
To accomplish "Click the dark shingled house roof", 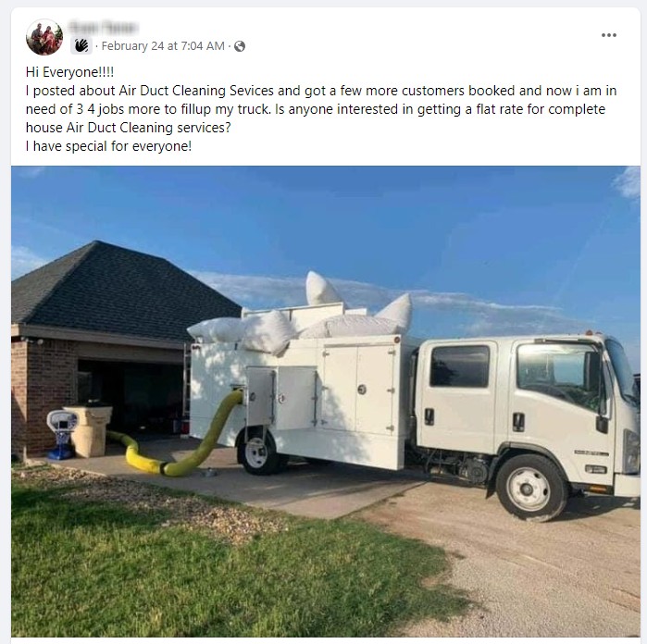I will (124, 289).
